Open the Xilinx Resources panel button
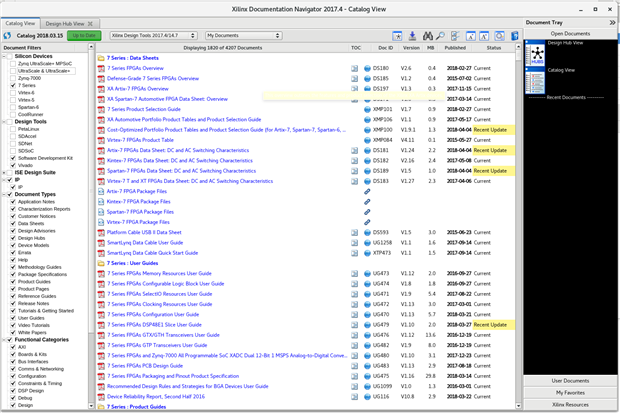620x413 pixels. point(571,403)
